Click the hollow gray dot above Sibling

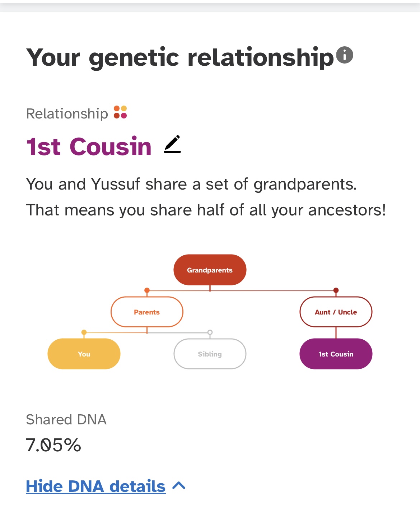[210, 332]
